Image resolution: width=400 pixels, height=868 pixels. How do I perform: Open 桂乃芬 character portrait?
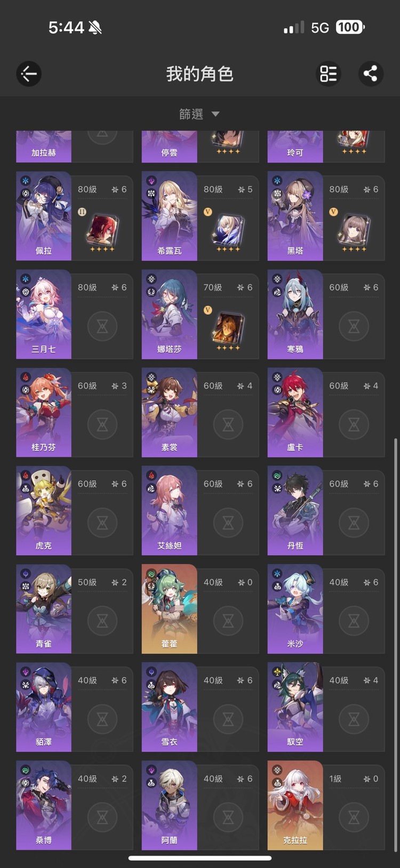pyautogui.click(x=44, y=412)
